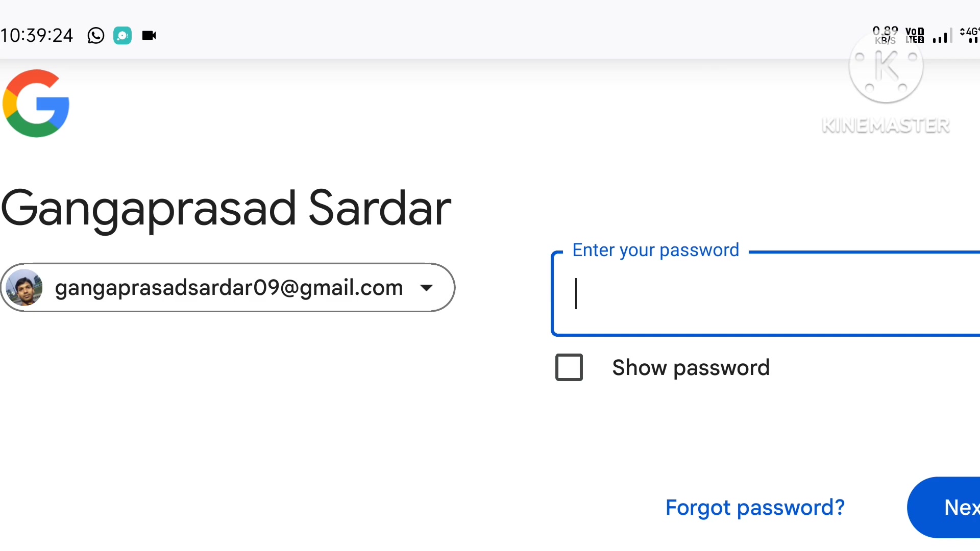Click the account profile picture thumbnail
This screenshot has width=980, height=551.
(24, 288)
